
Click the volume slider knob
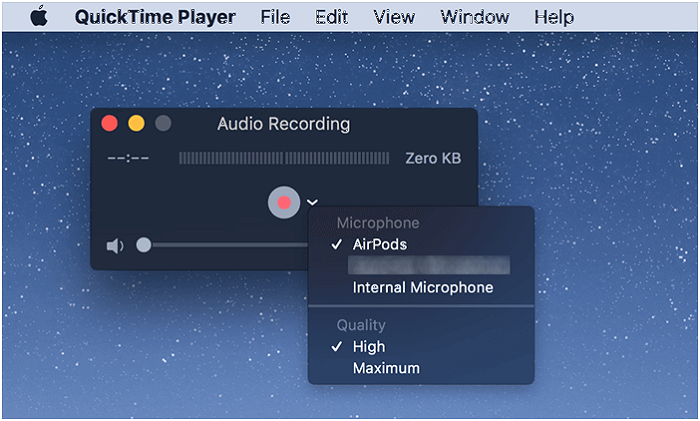(144, 245)
